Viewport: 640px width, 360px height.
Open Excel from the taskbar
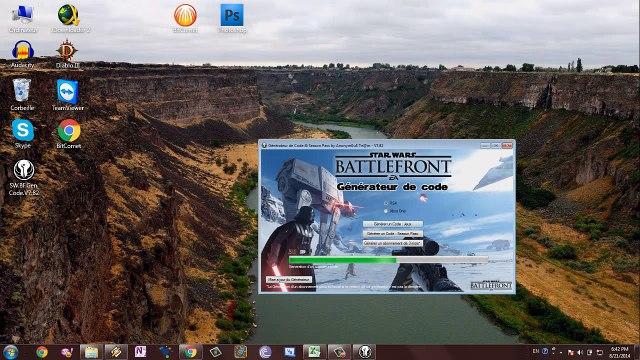[x=314, y=352]
